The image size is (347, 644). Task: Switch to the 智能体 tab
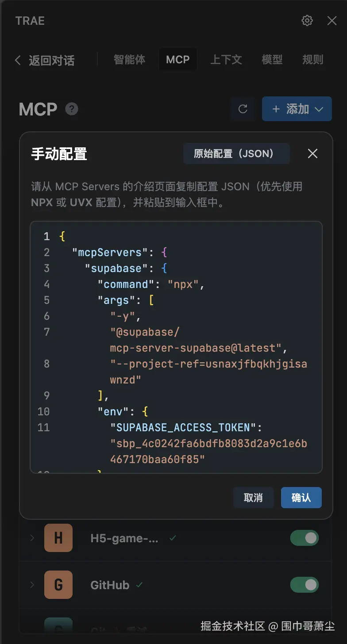129,60
